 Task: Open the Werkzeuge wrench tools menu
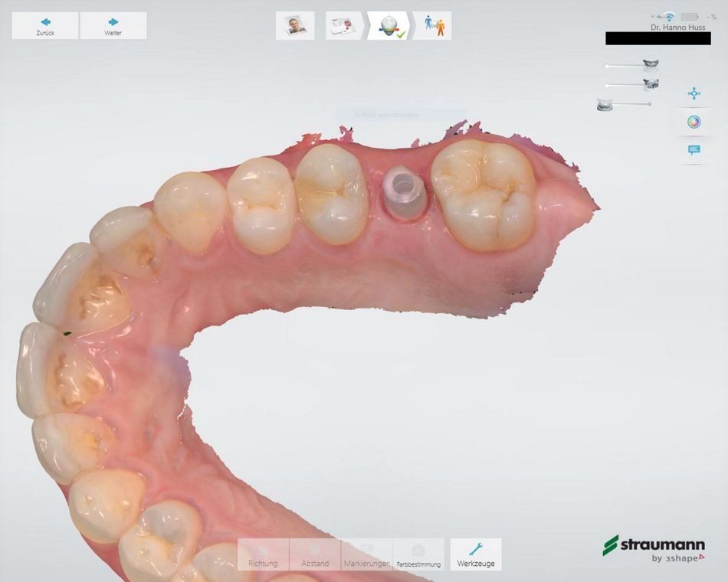pyautogui.click(x=476, y=554)
